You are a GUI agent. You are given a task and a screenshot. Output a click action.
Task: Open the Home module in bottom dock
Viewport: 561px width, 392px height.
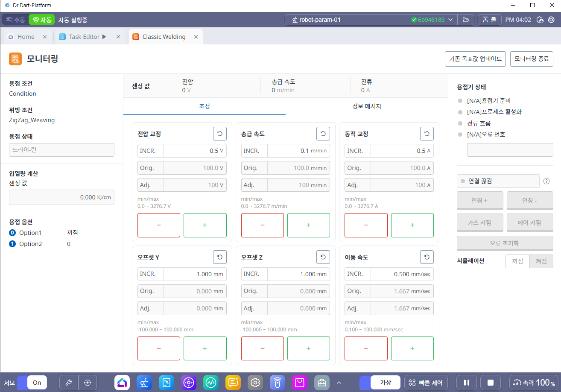(122, 383)
